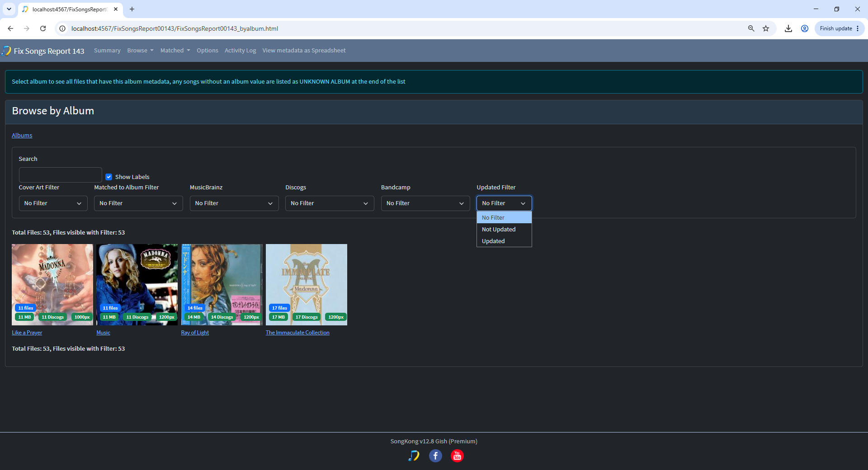Click the Albums breadcrumb link
Image resolution: width=868 pixels, height=470 pixels.
click(22, 136)
